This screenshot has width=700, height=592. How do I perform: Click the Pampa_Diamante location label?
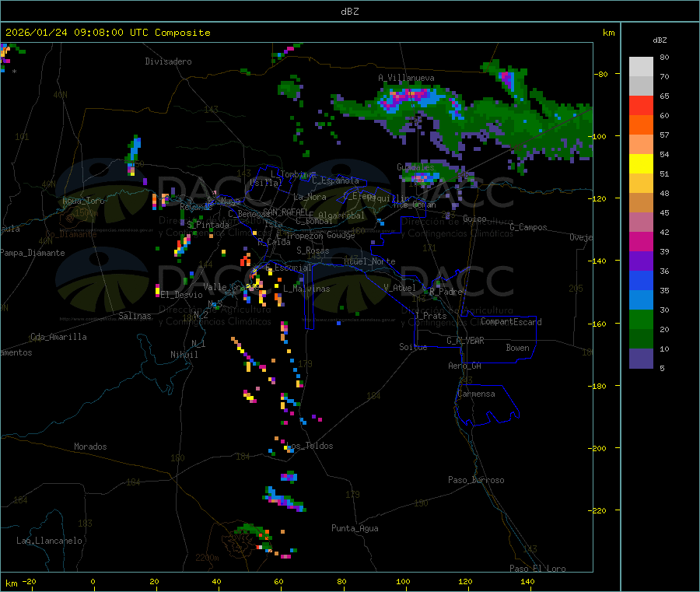pyautogui.click(x=33, y=253)
